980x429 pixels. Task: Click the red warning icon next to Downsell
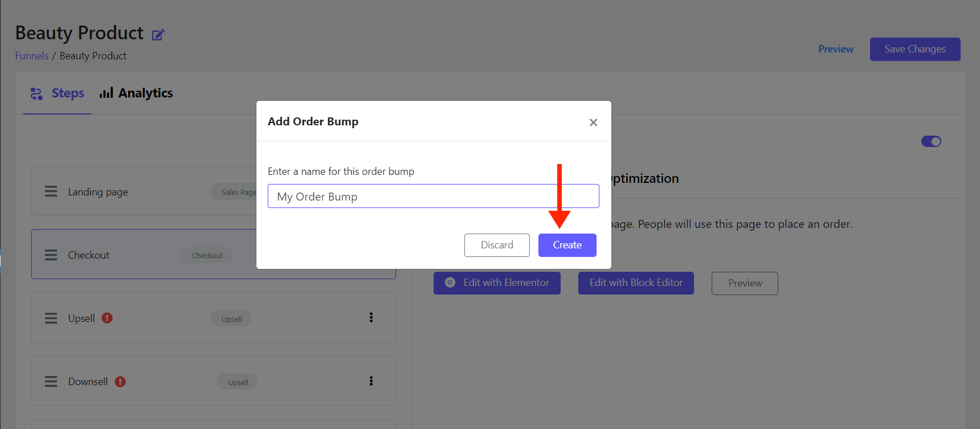tap(120, 381)
